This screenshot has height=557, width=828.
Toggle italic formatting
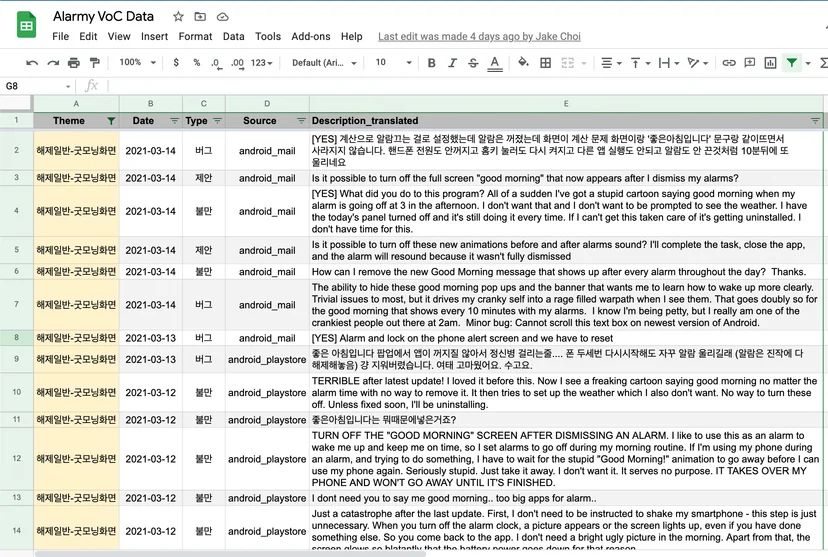pyautogui.click(x=452, y=63)
